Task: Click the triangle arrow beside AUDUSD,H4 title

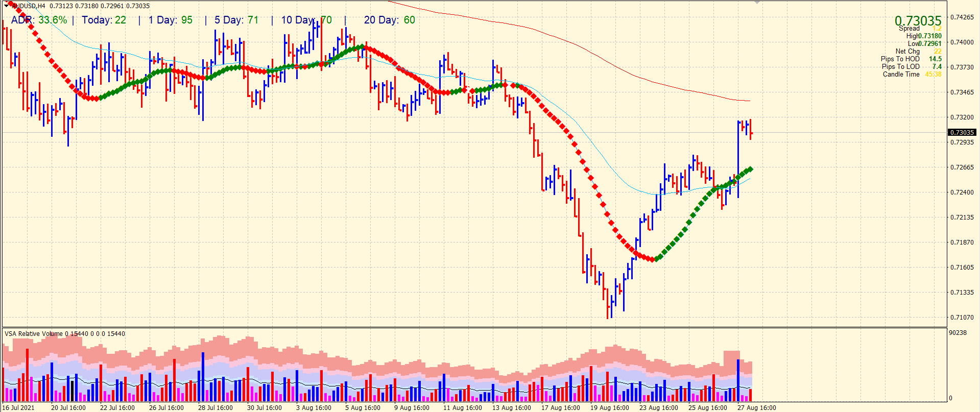Action: pyautogui.click(x=7, y=6)
